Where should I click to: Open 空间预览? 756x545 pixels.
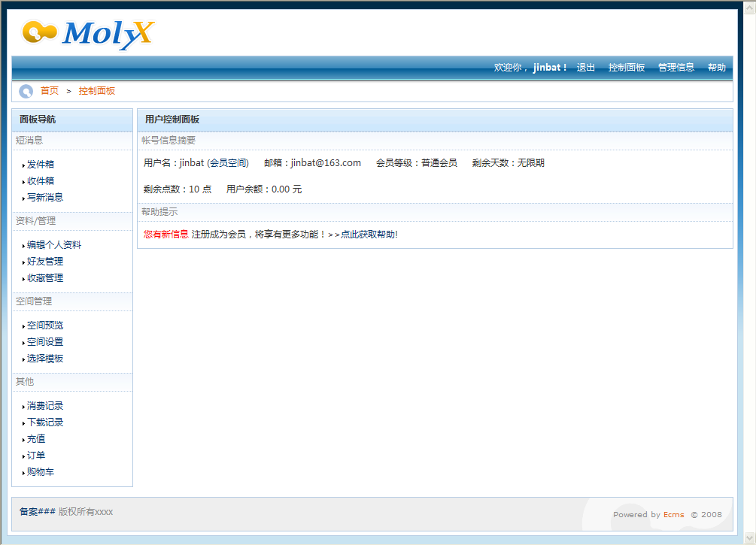click(x=45, y=325)
